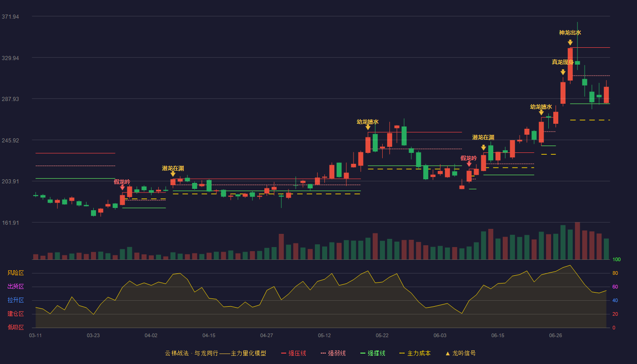Select the 神龙出水 signal label
Image resolution: width=637 pixels, height=364 pixels.
[x=570, y=33]
